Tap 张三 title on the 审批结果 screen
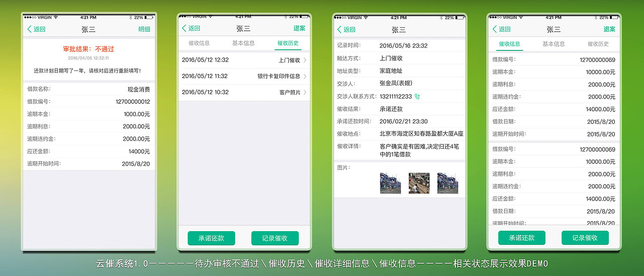This screenshot has width=644, height=276. click(89, 29)
